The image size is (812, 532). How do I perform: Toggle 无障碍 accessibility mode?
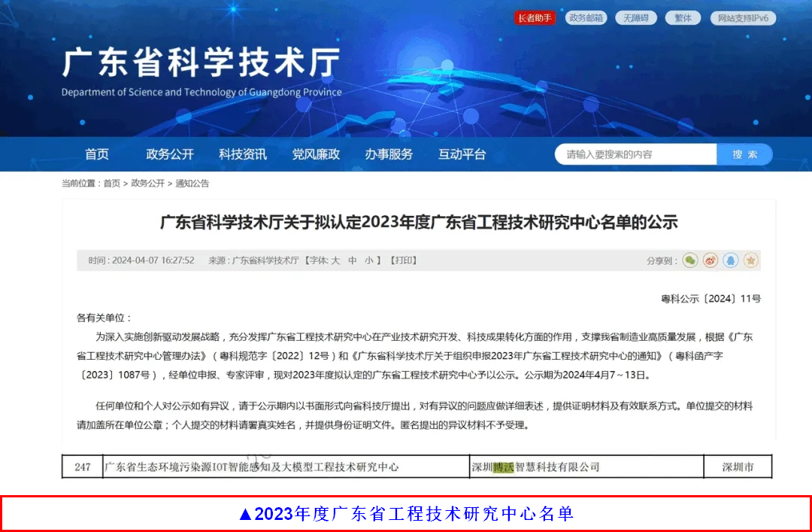point(635,18)
